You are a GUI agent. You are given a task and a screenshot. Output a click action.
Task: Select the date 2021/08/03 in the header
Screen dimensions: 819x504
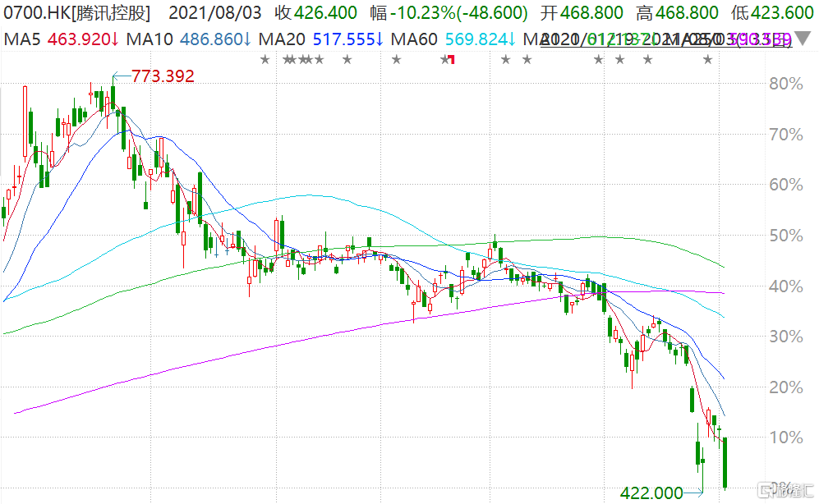click(x=214, y=12)
